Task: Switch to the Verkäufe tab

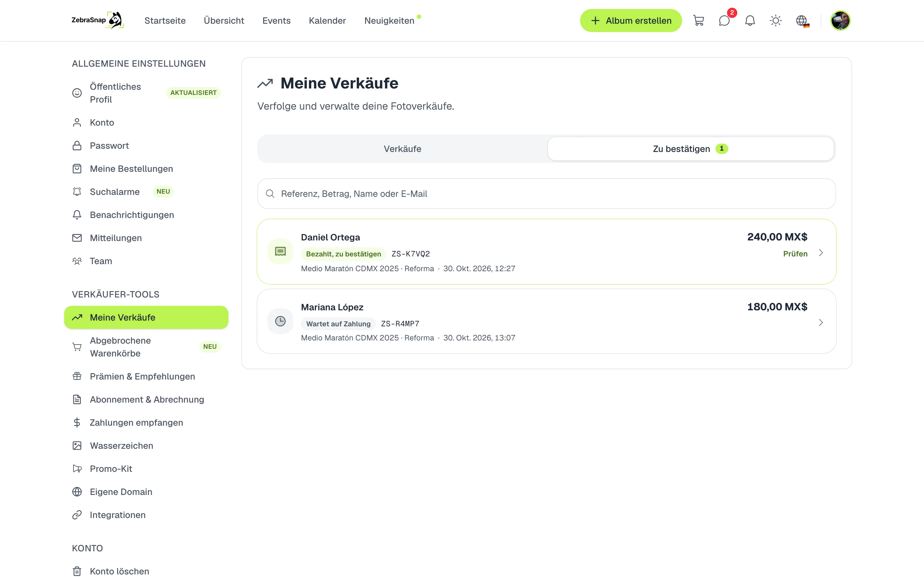Action: pyautogui.click(x=402, y=149)
